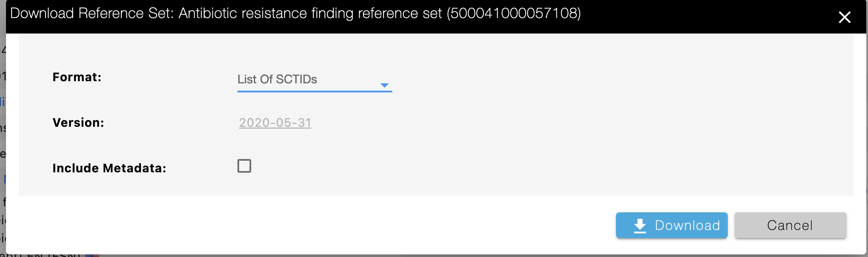Click the Format label
The image size is (868, 257).
(x=77, y=77)
